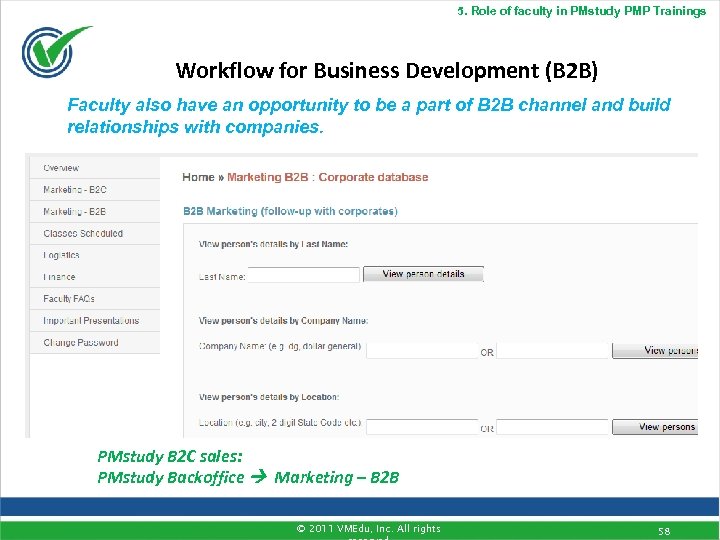Focus the Last Name input field
This screenshot has width=720, height=540.
[x=304, y=275]
